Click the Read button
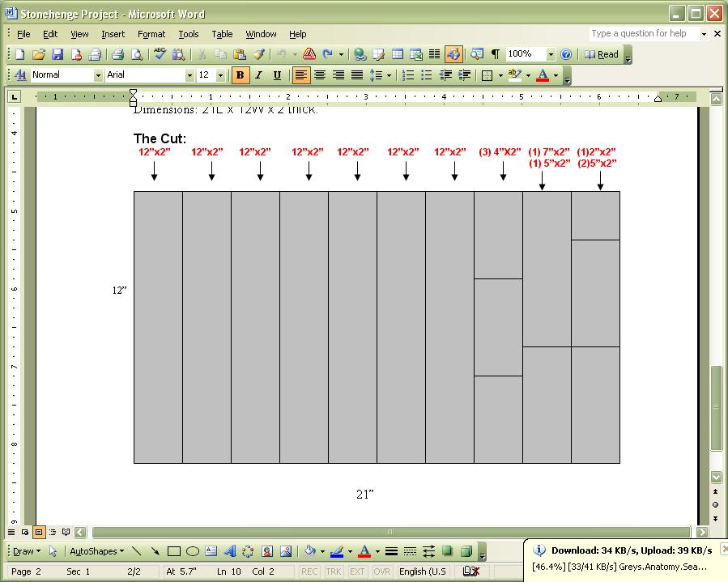The width and height of the screenshot is (728, 582). 602,54
